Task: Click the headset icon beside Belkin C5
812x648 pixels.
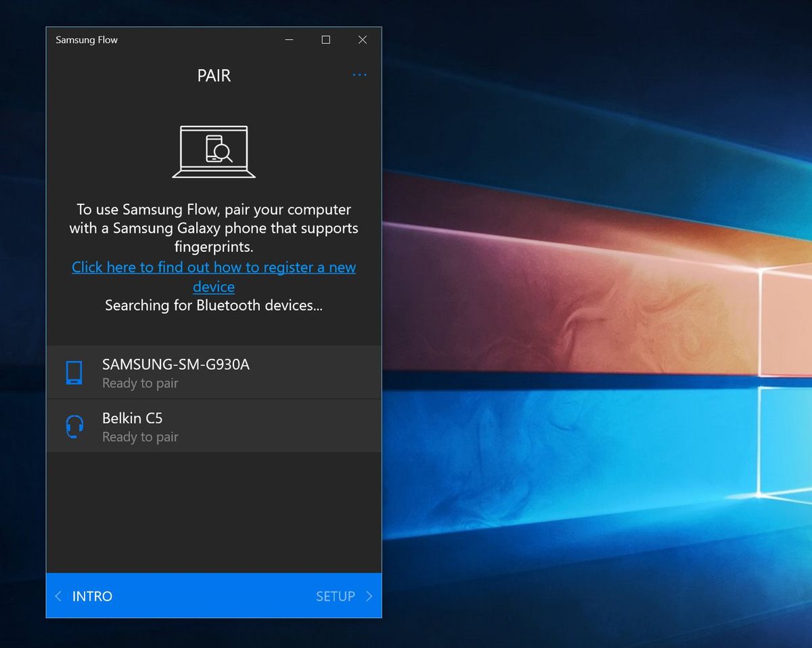Action: pos(74,427)
